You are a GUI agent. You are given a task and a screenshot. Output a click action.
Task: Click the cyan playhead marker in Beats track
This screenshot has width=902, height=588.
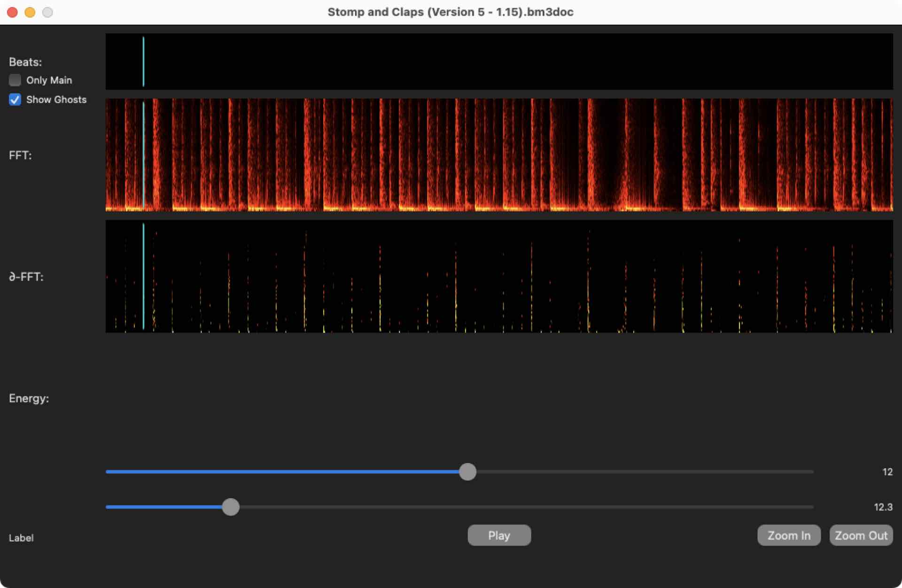(143, 62)
